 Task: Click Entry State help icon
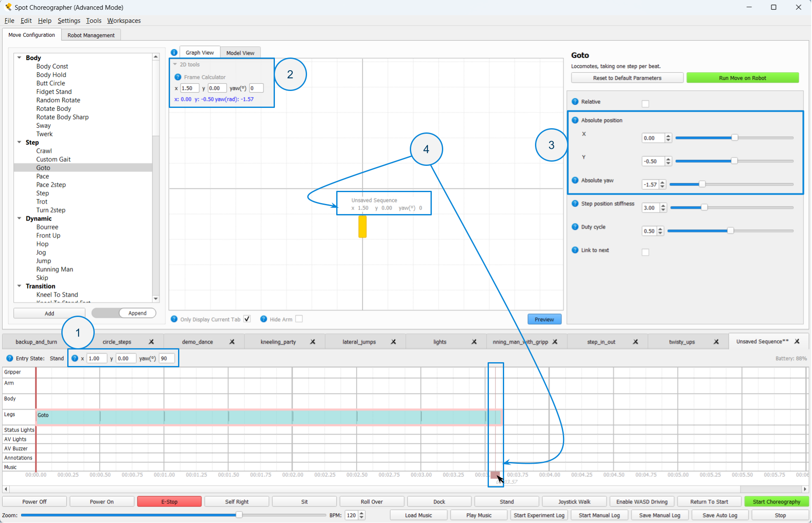pyautogui.click(x=10, y=358)
